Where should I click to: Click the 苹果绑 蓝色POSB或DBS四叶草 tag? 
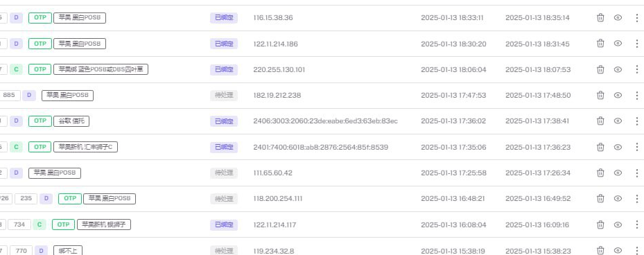point(101,69)
